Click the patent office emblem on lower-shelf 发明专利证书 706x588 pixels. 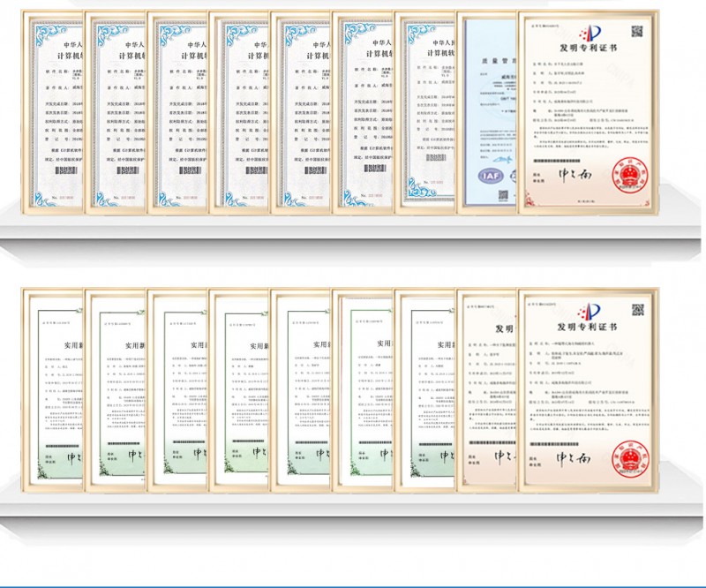pyautogui.click(x=590, y=312)
